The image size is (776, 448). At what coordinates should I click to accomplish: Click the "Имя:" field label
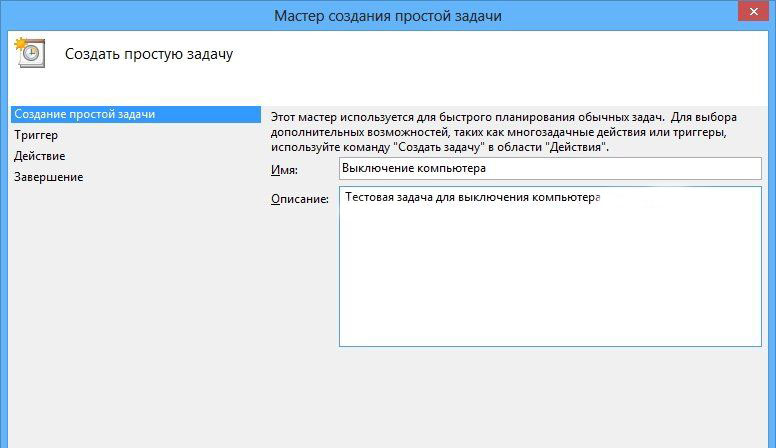click(284, 169)
